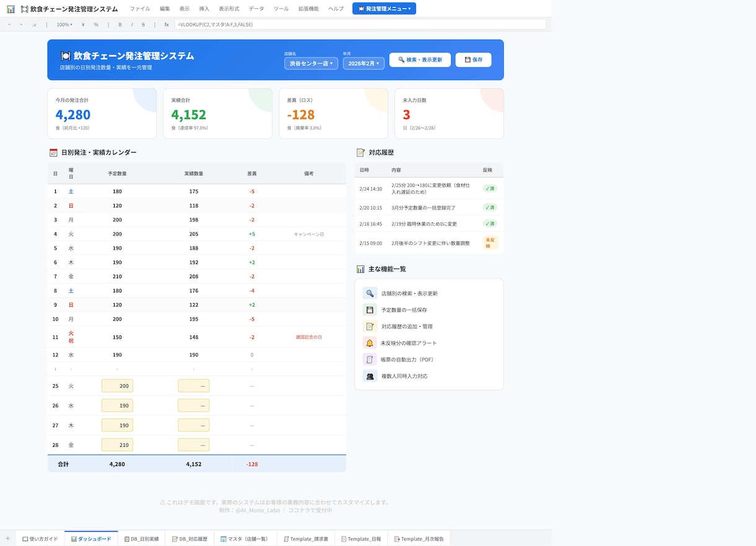This screenshot has height=546, width=756.
Task: Click planned quantity field 200 for day 25
Action: [117, 385]
